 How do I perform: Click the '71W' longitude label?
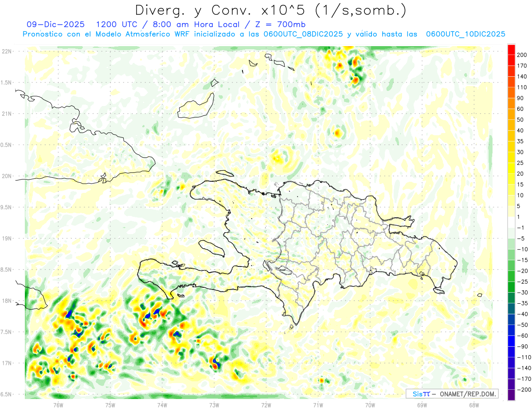click(x=318, y=404)
